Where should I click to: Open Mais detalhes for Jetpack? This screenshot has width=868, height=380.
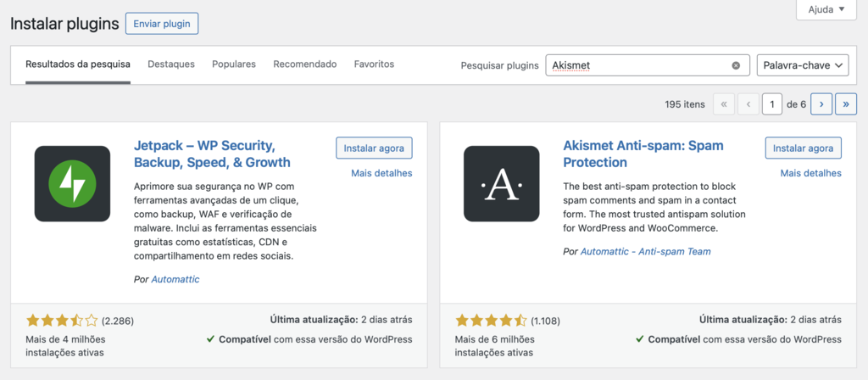tap(382, 173)
